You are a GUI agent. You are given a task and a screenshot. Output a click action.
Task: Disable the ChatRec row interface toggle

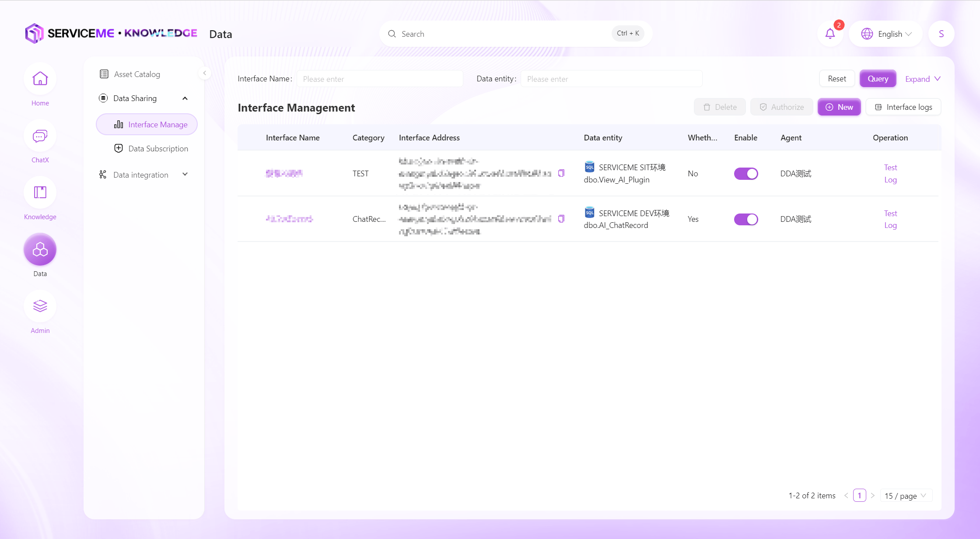click(x=745, y=219)
